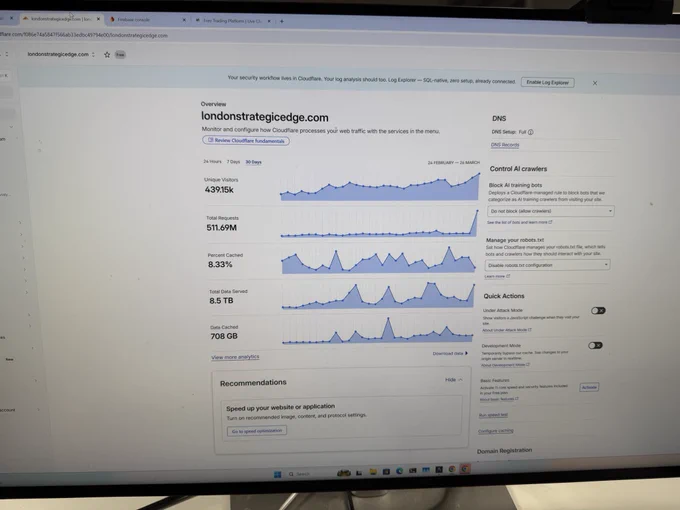Select the 30 Days analytics range
Viewport: 680px width, 510px height.
[x=254, y=162]
